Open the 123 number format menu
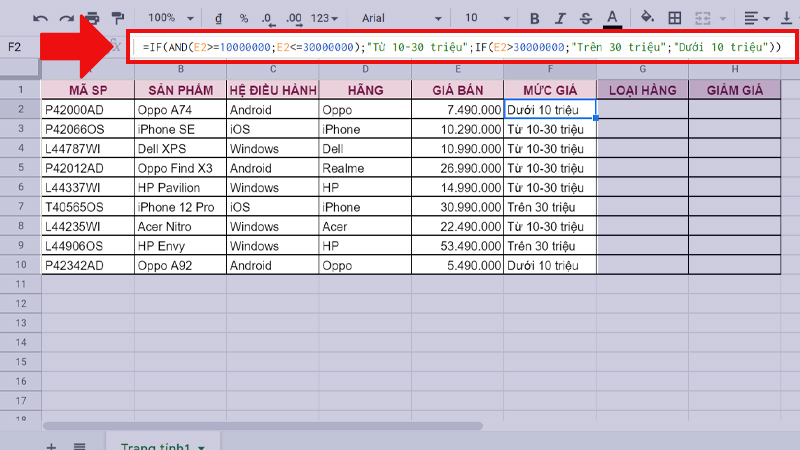This screenshot has height=450, width=800. click(325, 18)
